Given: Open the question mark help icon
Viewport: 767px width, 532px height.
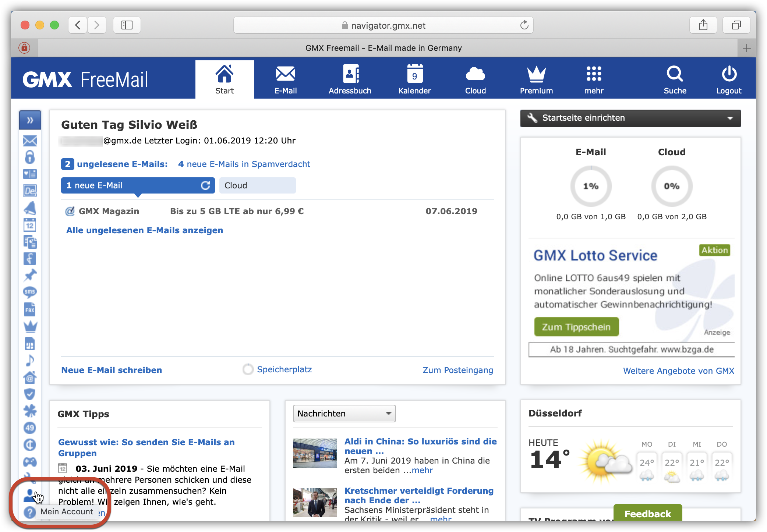Looking at the screenshot, I should coord(29,512).
